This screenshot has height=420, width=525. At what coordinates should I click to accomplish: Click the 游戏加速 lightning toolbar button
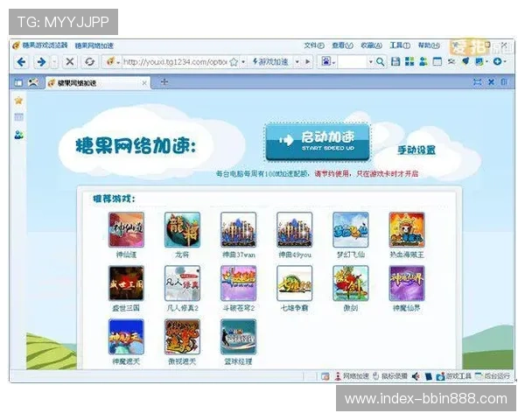click(270, 61)
